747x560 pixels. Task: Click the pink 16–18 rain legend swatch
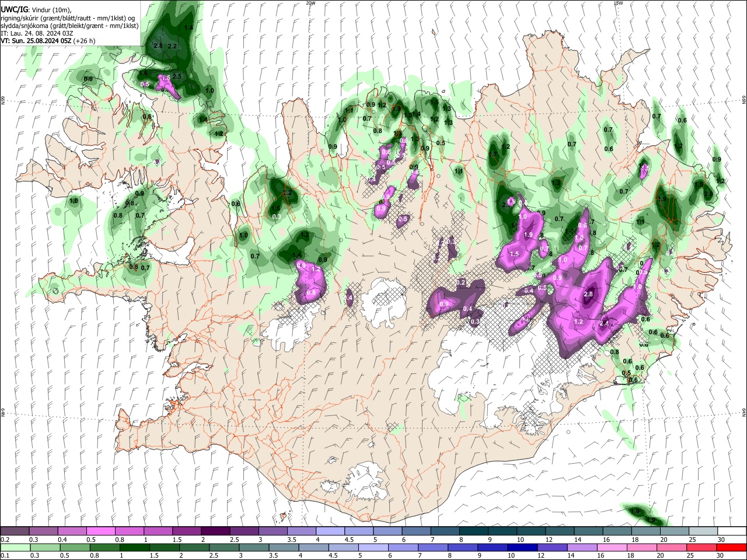pyautogui.click(x=611, y=547)
